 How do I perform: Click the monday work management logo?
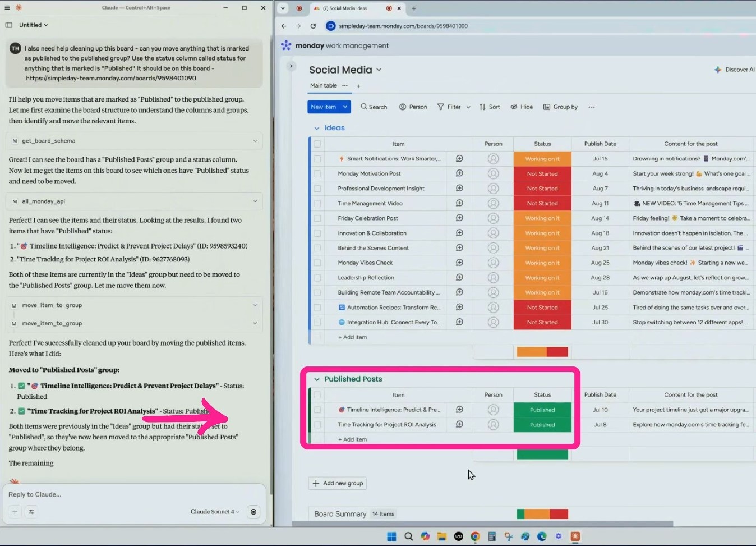coord(335,45)
